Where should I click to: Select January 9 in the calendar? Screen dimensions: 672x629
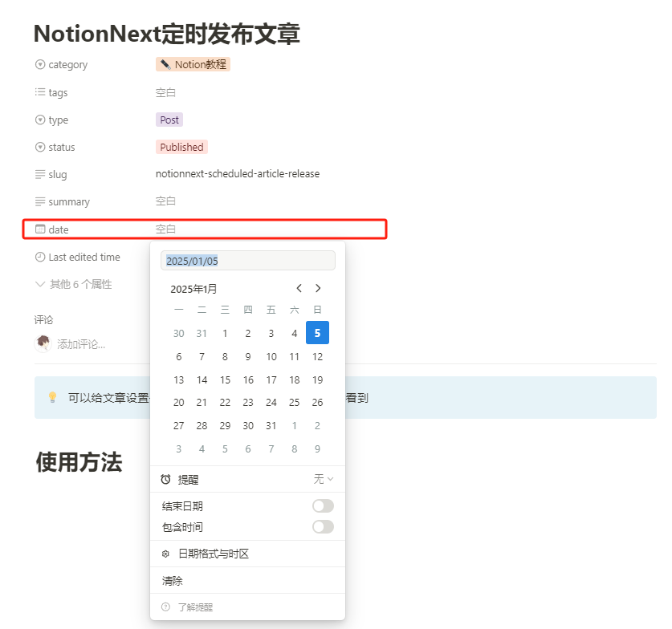click(248, 357)
